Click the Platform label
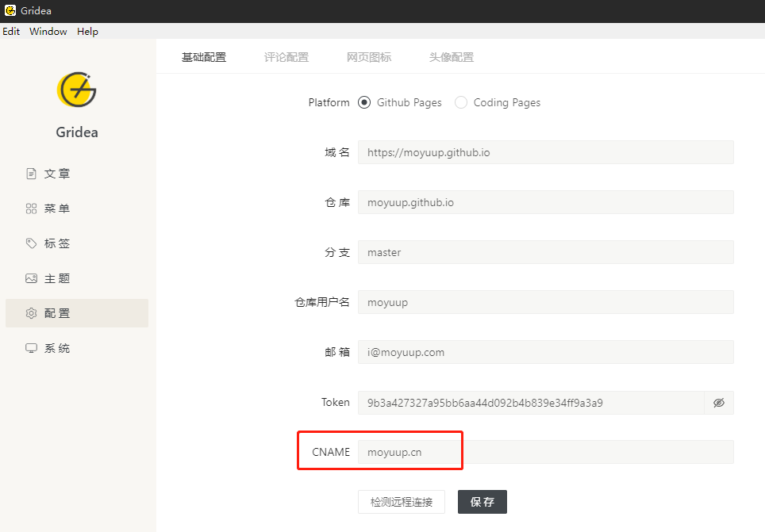 click(329, 102)
